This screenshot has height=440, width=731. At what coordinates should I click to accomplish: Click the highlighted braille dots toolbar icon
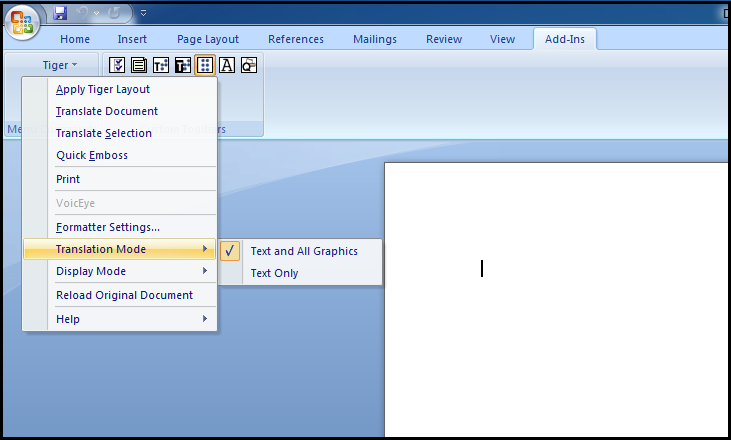click(205, 65)
